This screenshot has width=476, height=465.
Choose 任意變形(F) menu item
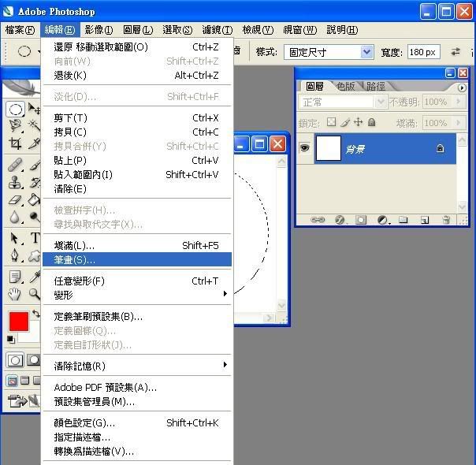click(x=137, y=281)
